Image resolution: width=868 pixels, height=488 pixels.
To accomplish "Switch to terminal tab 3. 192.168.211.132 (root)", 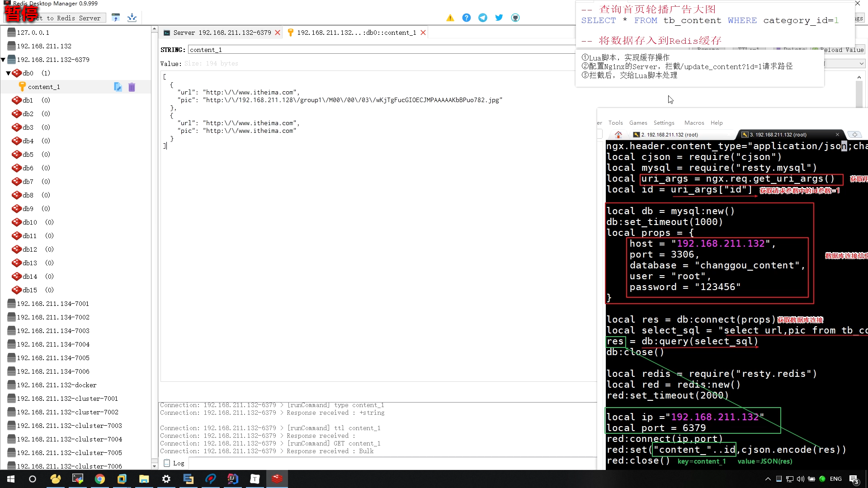I will pos(778,135).
